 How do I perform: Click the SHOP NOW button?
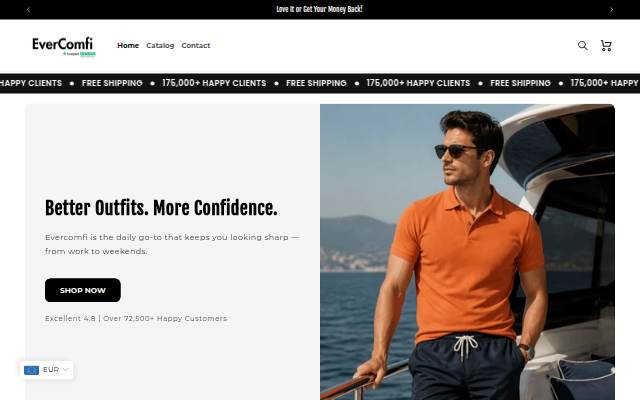pyautogui.click(x=83, y=290)
